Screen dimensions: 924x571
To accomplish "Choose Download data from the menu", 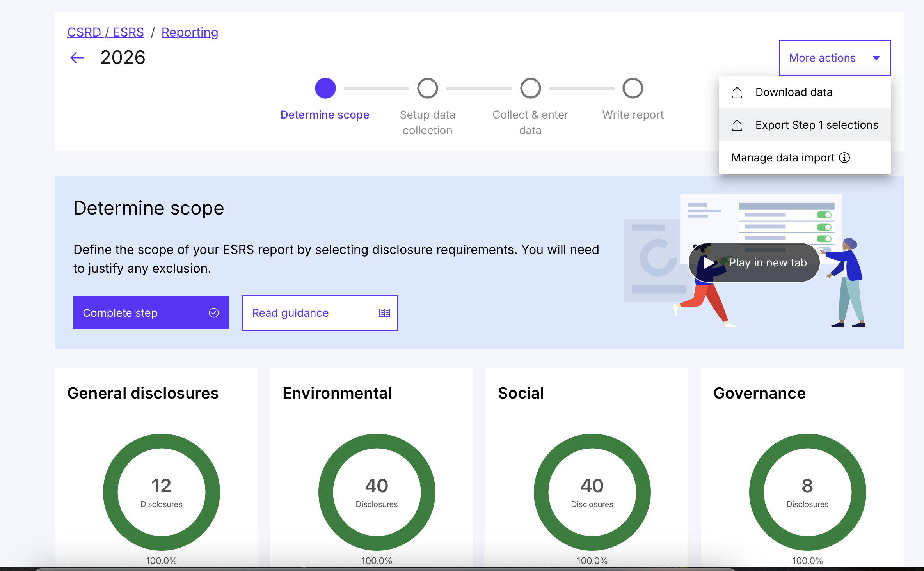I will coord(794,92).
